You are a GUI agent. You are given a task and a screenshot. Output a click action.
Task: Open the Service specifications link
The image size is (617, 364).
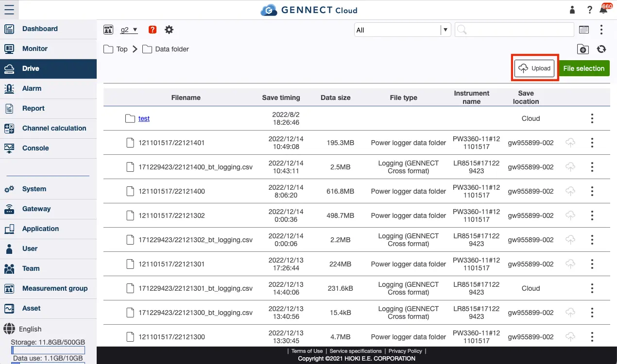[x=356, y=351]
